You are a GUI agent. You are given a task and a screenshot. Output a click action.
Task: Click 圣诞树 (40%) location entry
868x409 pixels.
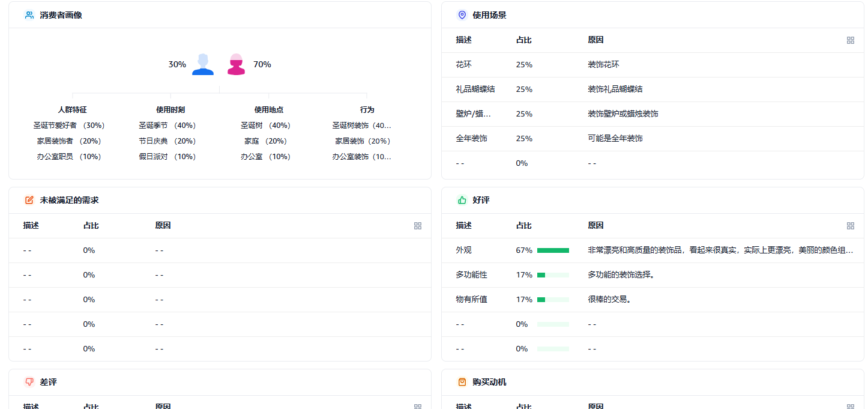coord(265,126)
